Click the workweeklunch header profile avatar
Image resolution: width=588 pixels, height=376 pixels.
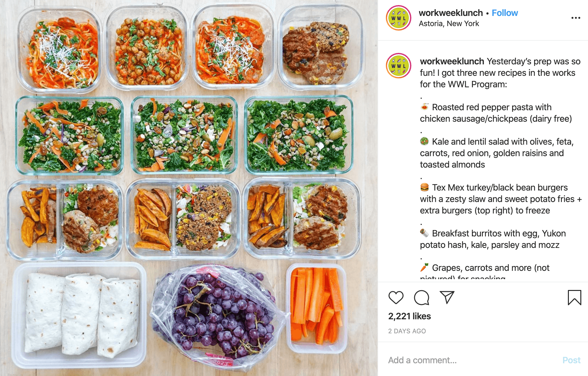pyautogui.click(x=399, y=18)
